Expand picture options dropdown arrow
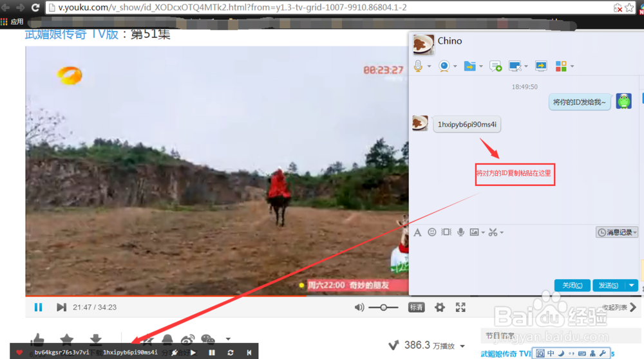This screenshot has height=359, width=644. tap(483, 233)
